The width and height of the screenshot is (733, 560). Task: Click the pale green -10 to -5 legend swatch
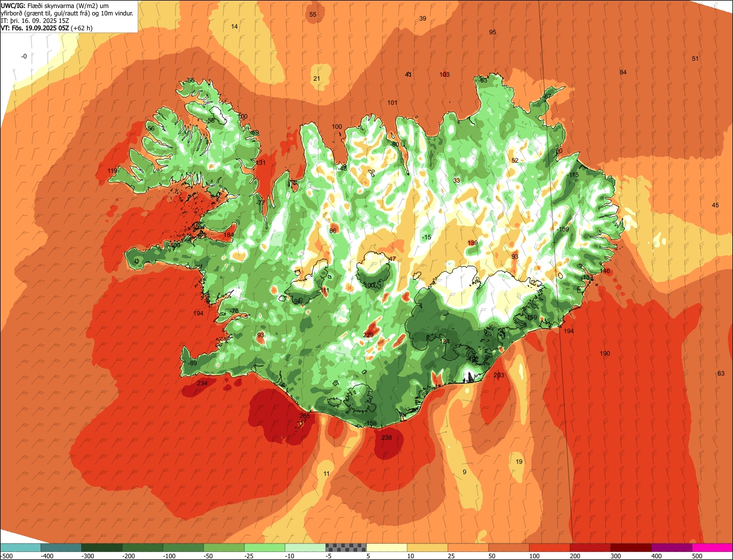pos(305,547)
